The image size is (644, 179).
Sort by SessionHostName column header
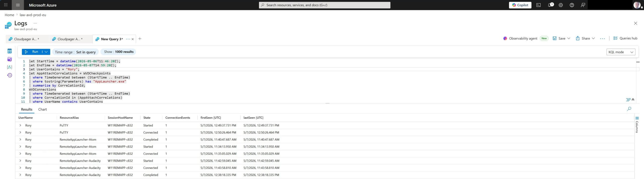point(120,118)
